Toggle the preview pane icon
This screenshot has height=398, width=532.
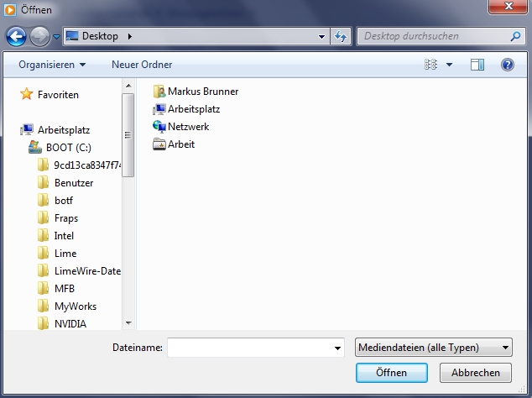coord(477,65)
